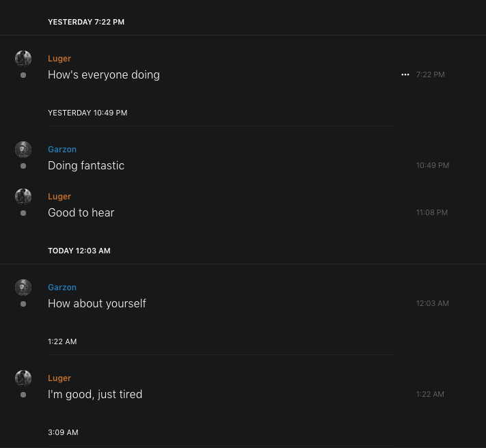Click Luger's avatar beside "How's everyone doing"
This screenshot has width=486, height=448.
click(x=23, y=58)
